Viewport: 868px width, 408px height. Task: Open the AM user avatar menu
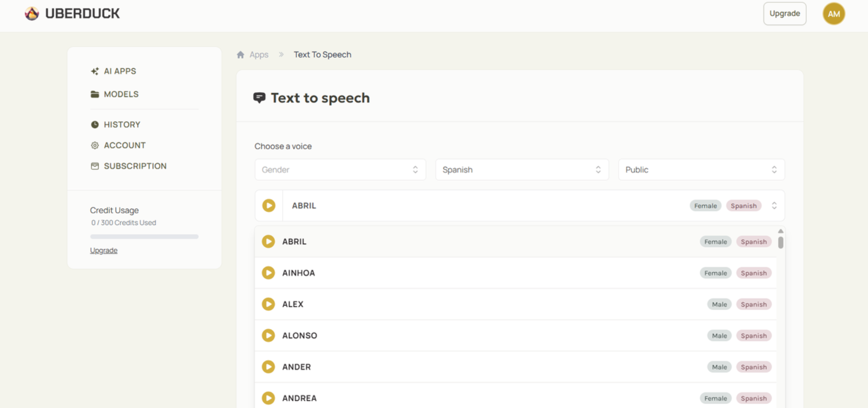pos(834,14)
